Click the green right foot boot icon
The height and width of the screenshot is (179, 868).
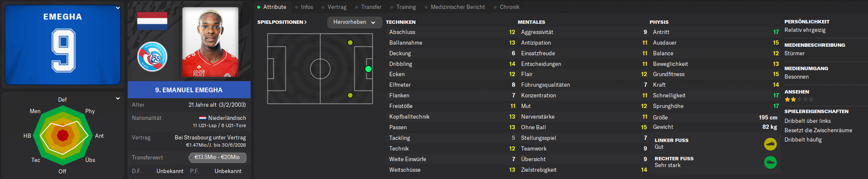pyautogui.click(x=770, y=162)
